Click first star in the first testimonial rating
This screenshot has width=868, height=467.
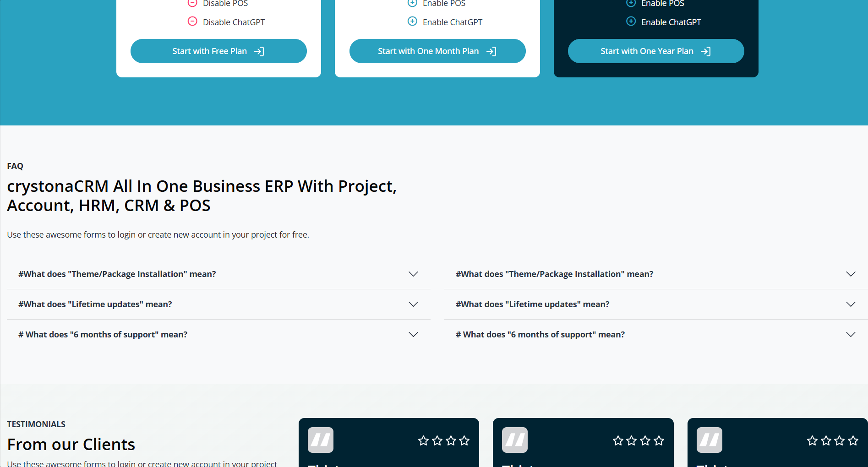pos(423,440)
